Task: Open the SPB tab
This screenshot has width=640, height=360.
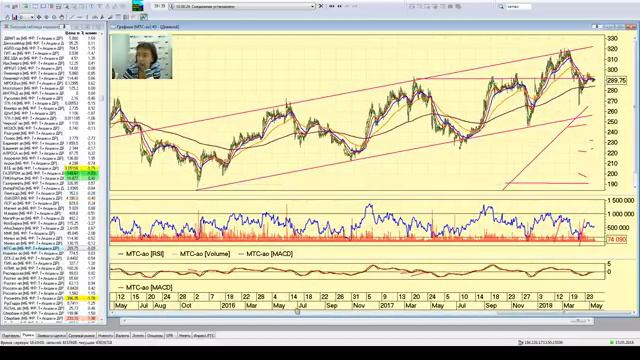Action: 169,336
